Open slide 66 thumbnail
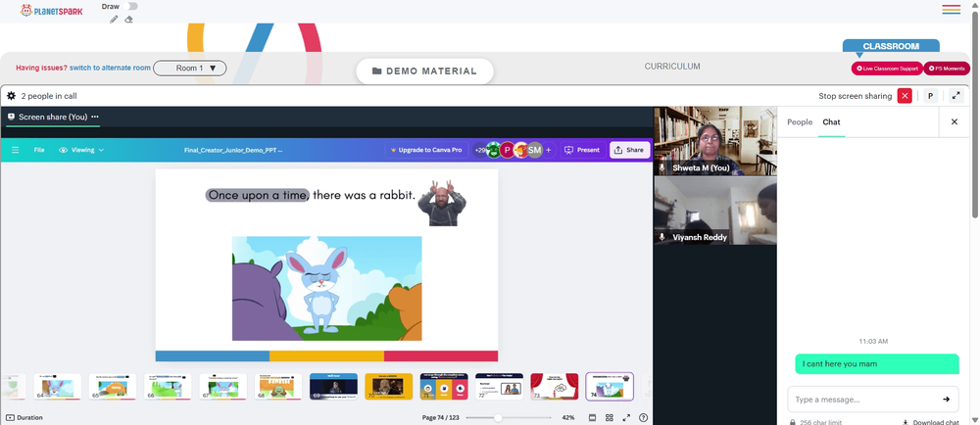This screenshot has height=425, width=980. (x=168, y=386)
